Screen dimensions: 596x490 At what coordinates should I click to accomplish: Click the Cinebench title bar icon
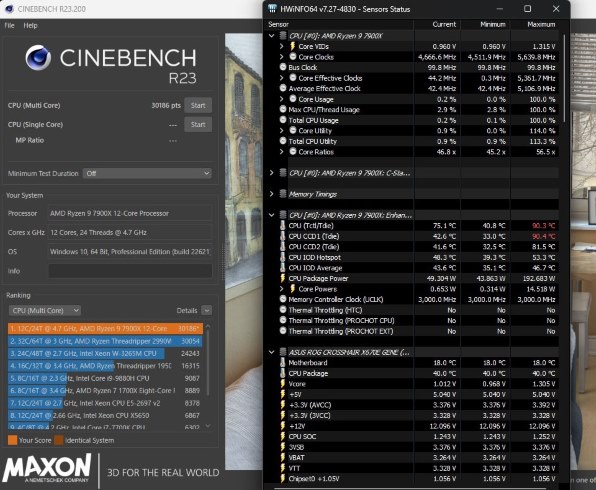click(x=9, y=9)
